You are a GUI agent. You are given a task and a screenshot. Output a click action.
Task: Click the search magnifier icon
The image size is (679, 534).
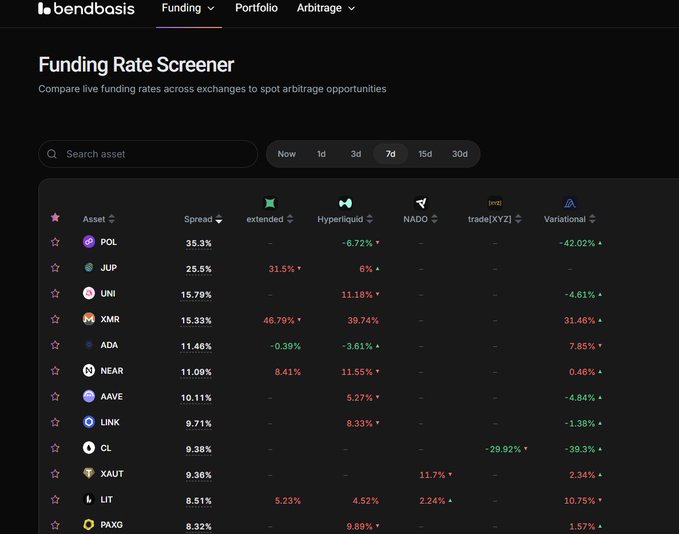click(52, 154)
